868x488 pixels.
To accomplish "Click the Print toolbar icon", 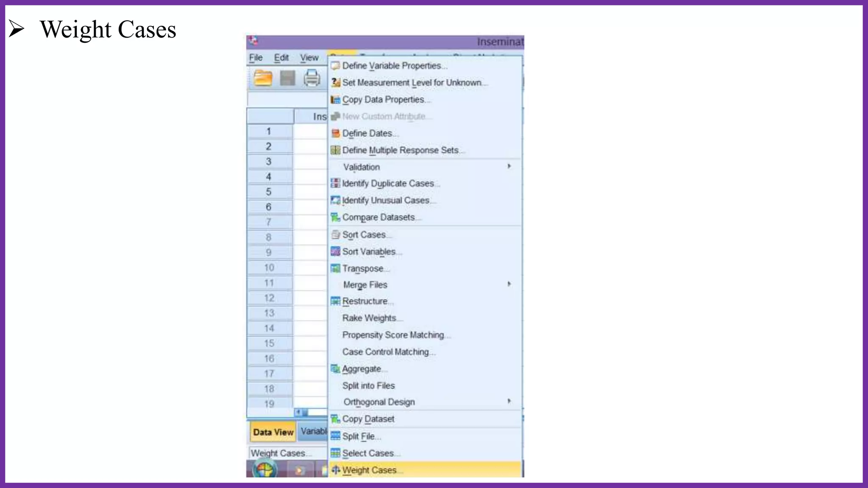I will pyautogui.click(x=312, y=78).
